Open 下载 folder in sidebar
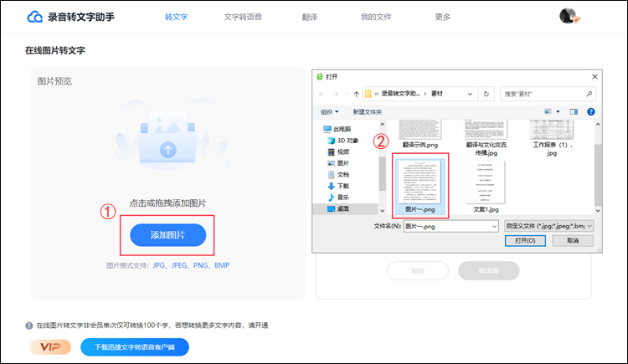Screen dimensions: 628x364 click(x=338, y=186)
